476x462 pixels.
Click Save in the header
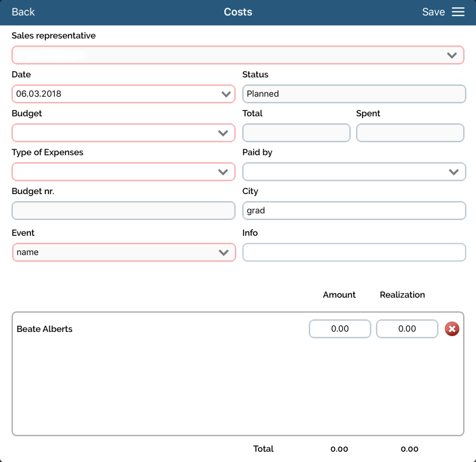coord(433,12)
